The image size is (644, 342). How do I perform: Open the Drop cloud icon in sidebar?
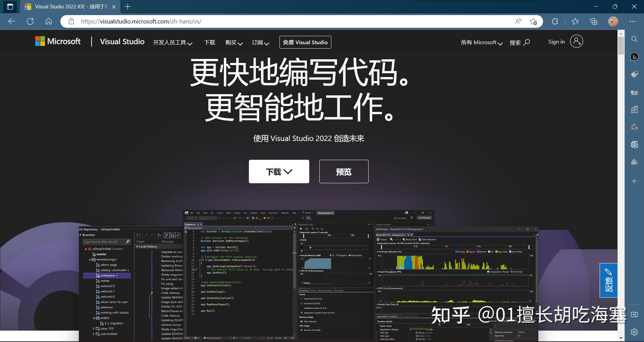[x=634, y=162]
